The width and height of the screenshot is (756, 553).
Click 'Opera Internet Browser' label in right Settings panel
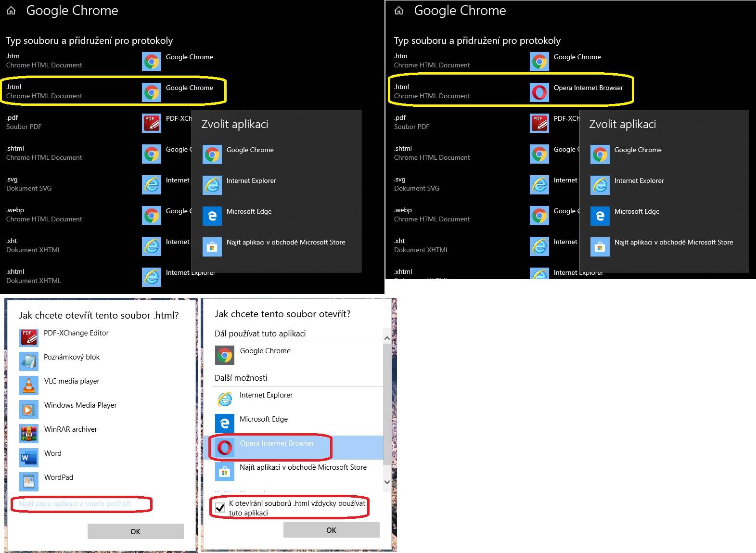pyautogui.click(x=588, y=88)
